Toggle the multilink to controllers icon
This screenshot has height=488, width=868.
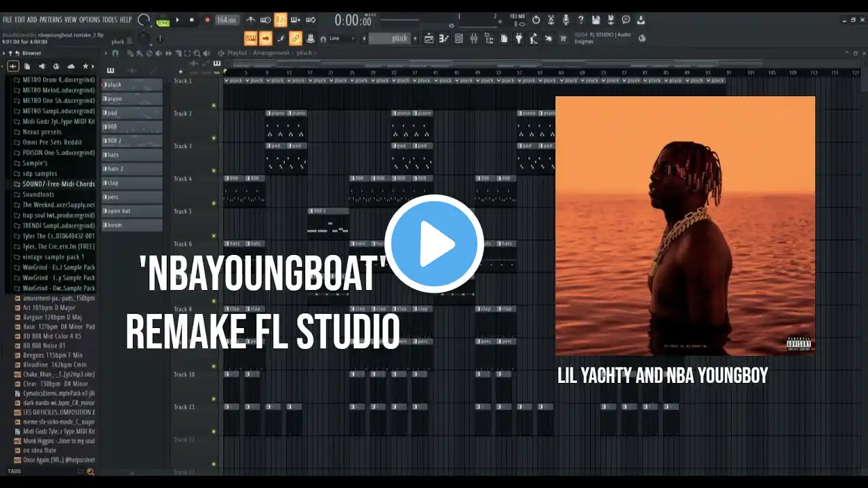pos(295,39)
